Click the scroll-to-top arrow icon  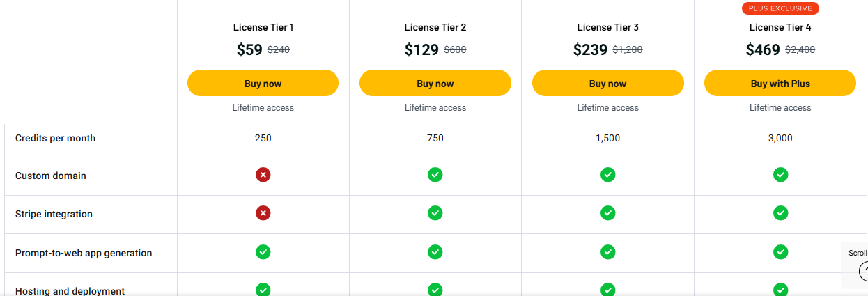864,271
